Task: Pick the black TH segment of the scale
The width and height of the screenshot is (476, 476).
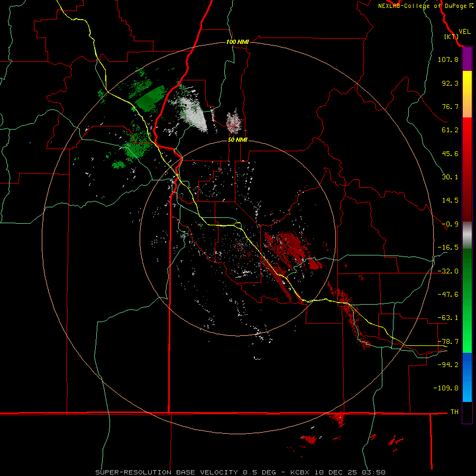Action: point(467,412)
